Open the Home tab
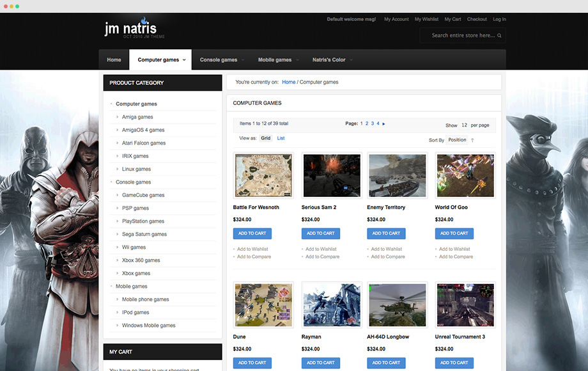The image size is (588, 371). [x=114, y=59]
